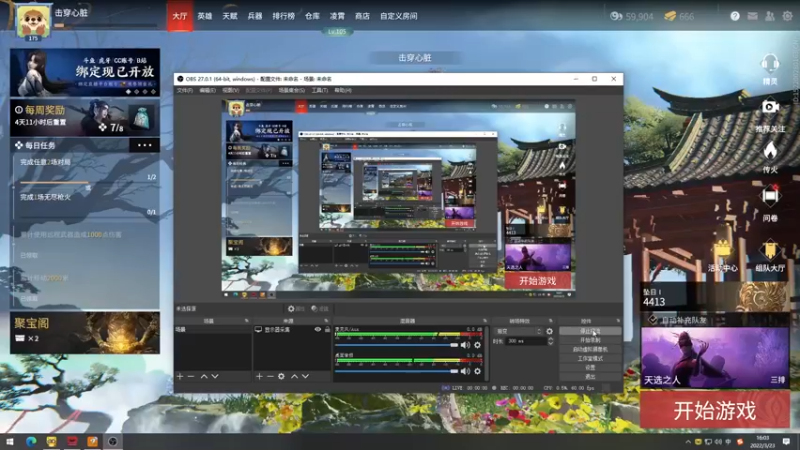The height and width of the screenshot is (450, 800).
Task: Click the 滤镜 filters button above docks
Action: tap(320, 309)
